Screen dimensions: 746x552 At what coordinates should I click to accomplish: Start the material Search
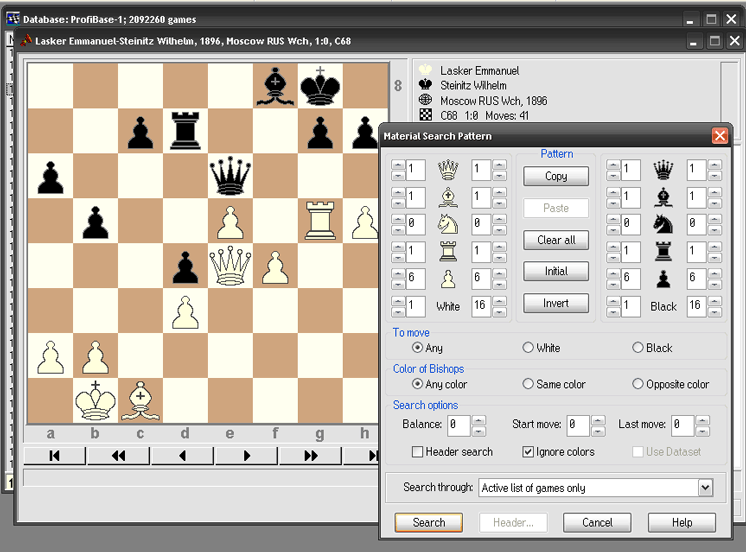pyautogui.click(x=429, y=522)
